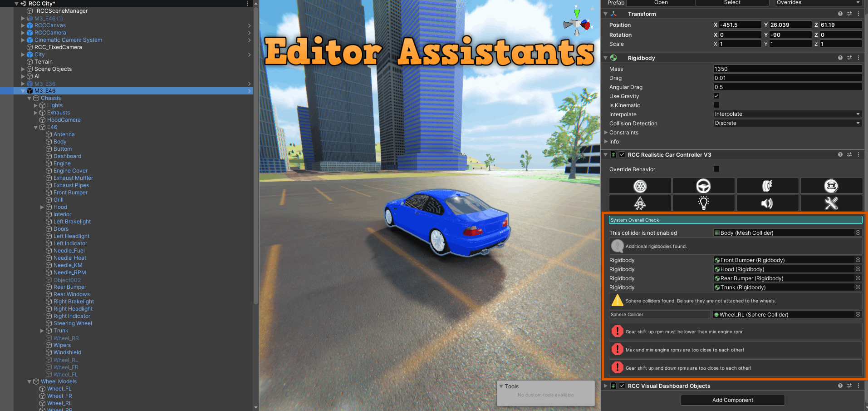
Task: Click the Mass input field
Action: pyautogui.click(x=787, y=69)
